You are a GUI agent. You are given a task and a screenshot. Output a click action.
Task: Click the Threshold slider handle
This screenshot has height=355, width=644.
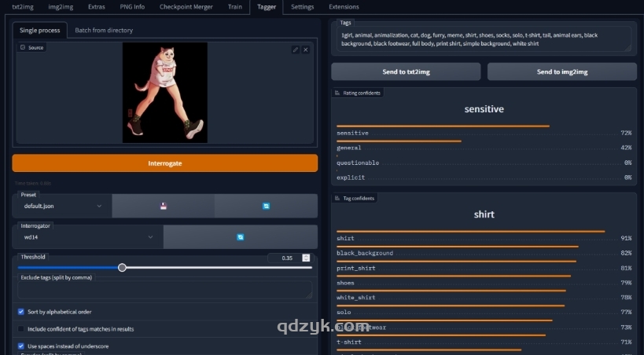coord(122,268)
